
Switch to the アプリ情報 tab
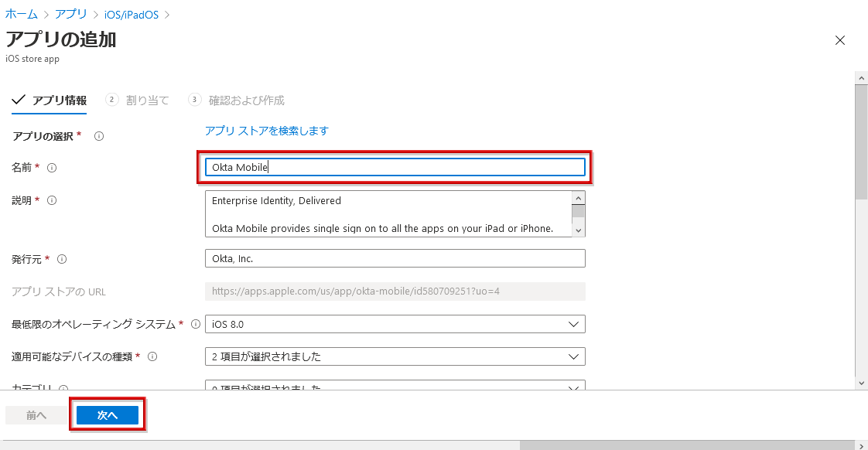50,101
